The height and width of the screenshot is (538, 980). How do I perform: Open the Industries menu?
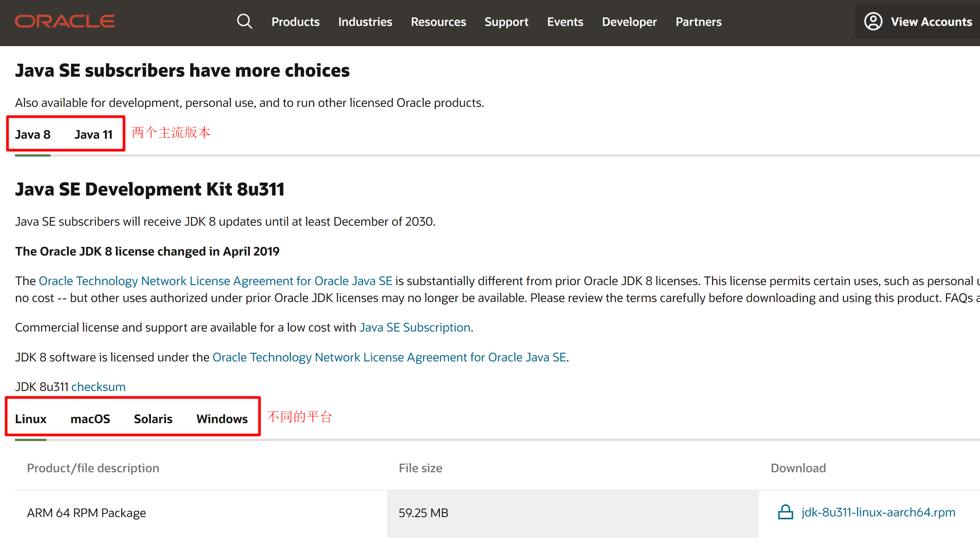[x=365, y=22]
